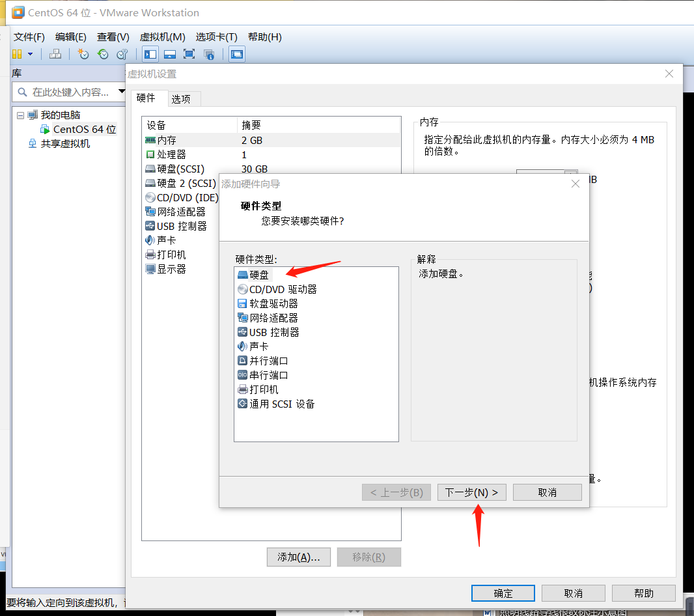Open snapshot manager toolbar icon

122,54
